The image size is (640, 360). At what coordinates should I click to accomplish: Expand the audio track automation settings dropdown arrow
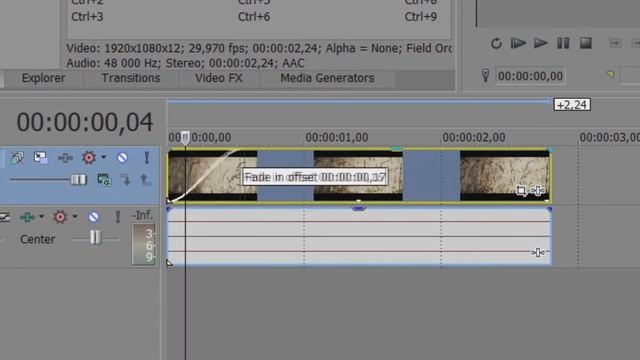click(x=75, y=217)
